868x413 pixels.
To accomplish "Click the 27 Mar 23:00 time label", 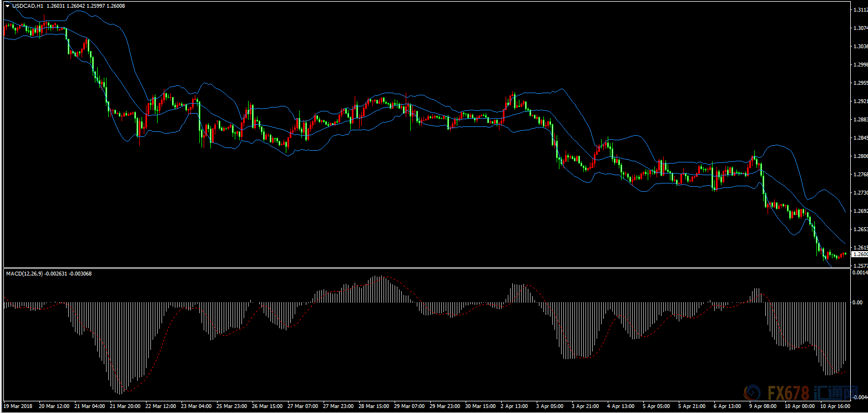I will pos(338,406).
